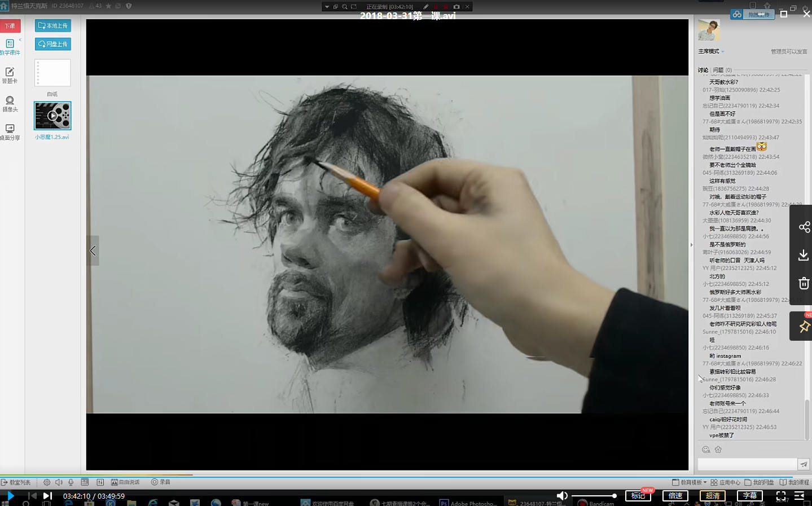Viewport: 812px width, 506px height.
Task: Click the share icon on the right panel
Action: point(804,227)
